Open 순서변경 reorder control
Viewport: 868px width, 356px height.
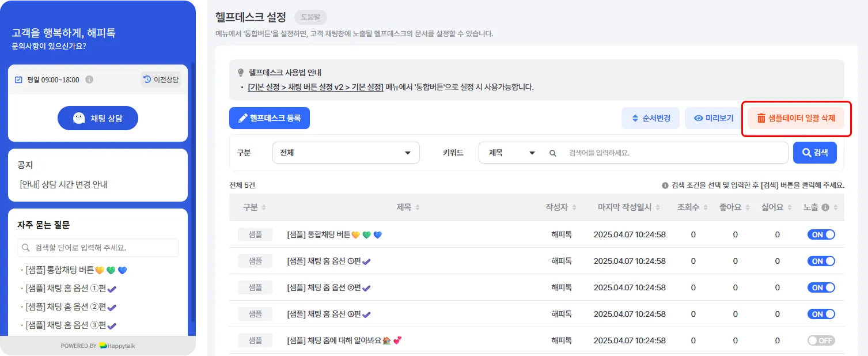pos(650,118)
